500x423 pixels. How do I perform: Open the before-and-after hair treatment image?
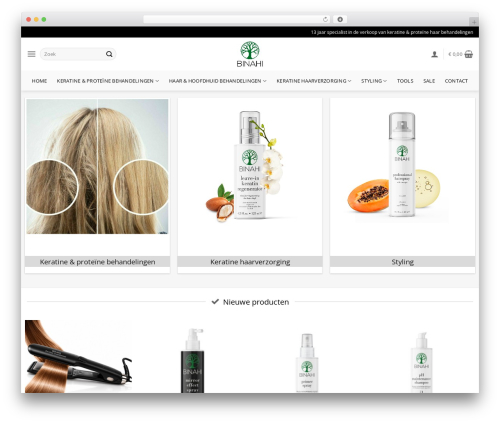[x=97, y=166]
